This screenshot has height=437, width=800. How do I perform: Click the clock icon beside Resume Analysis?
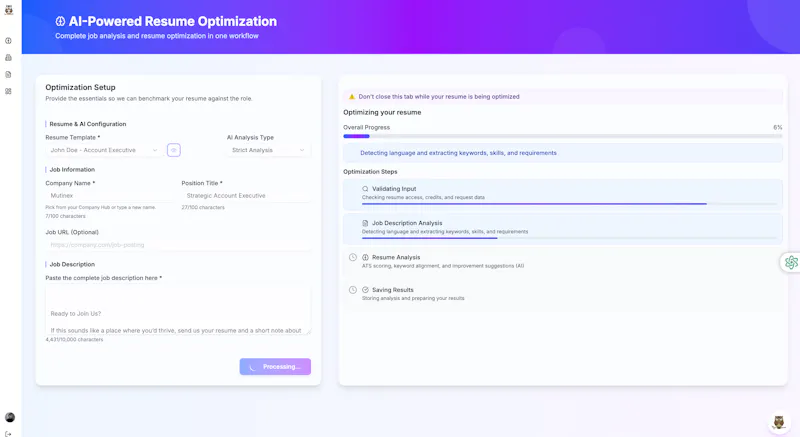coord(353,257)
